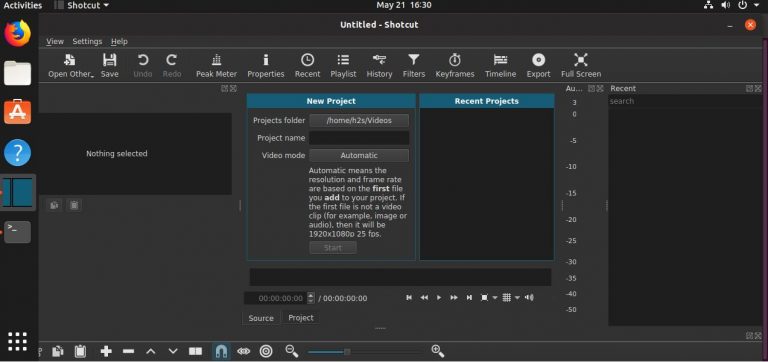The width and height of the screenshot is (768, 362).
Task: Open the Playlist panel
Action: pyautogui.click(x=343, y=66)
